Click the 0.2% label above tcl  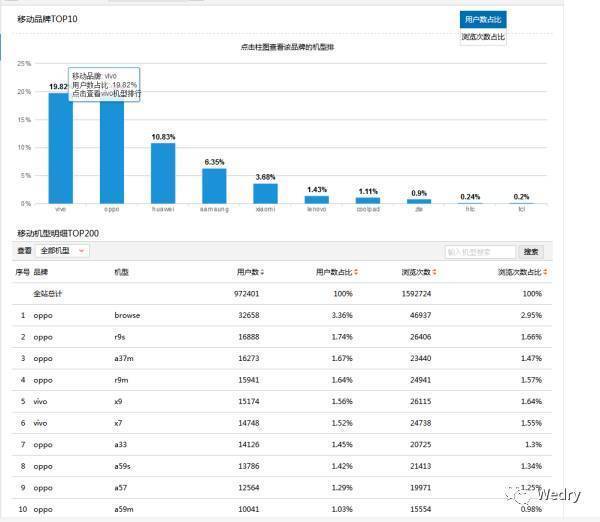point(522,197)
